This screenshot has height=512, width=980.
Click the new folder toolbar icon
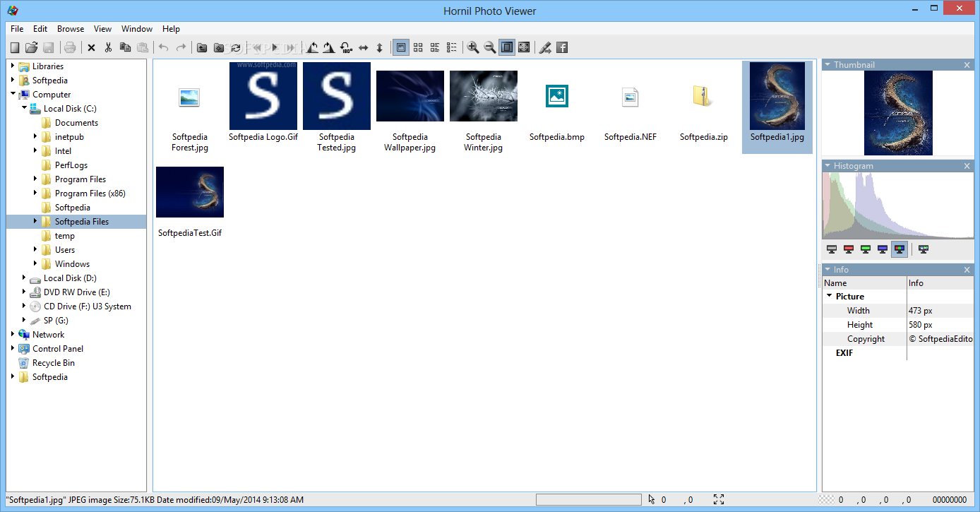[219, 47]
